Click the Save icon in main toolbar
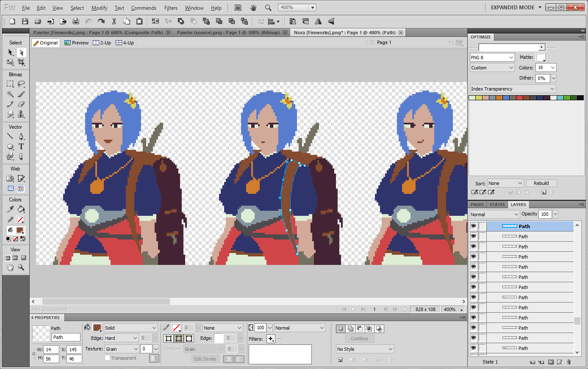 (25, 21)
